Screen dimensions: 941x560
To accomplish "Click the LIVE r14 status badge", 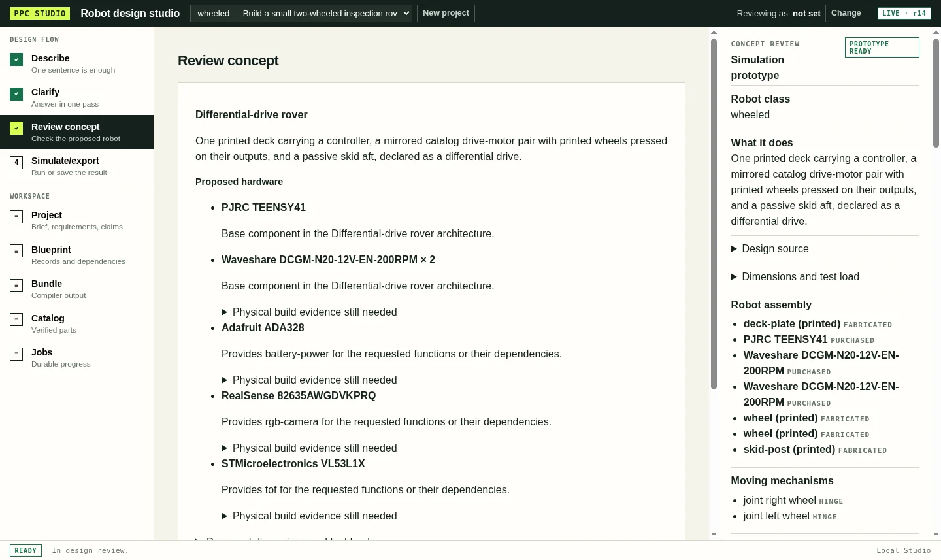I will 904,13.
